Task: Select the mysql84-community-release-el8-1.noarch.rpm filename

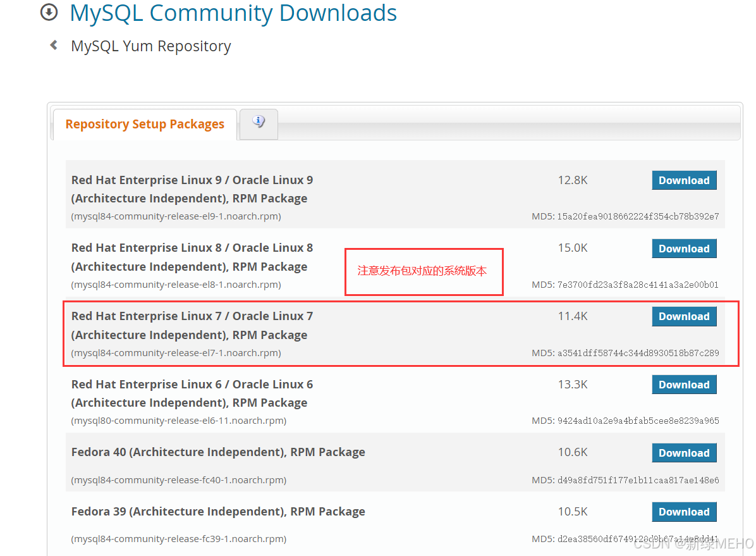Action: 176,285
